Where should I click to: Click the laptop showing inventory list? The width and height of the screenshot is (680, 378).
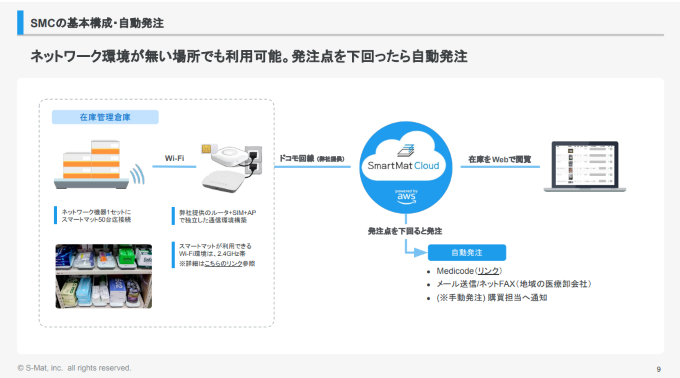pyautogui.click(x=585, y=166)
